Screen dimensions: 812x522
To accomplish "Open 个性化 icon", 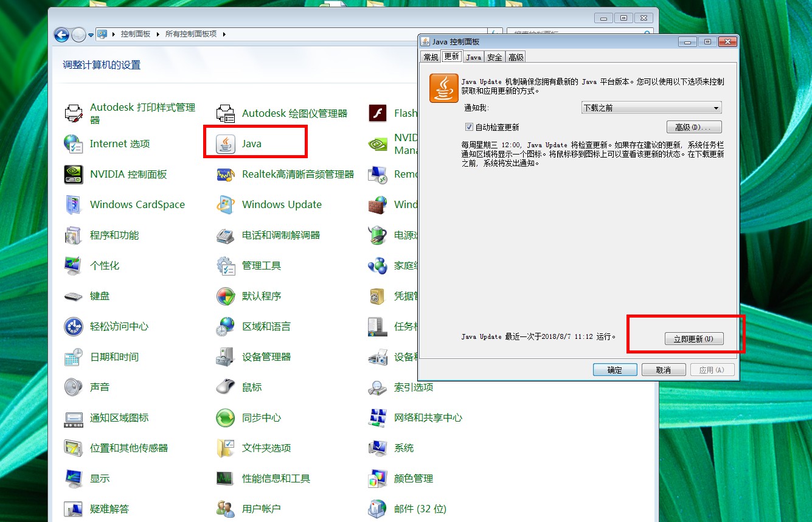I will (74, 265).
